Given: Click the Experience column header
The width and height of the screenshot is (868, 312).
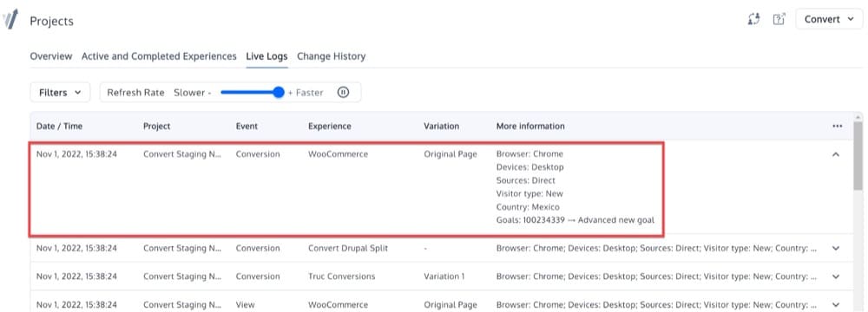Looking at the screenshot, I should point(329,127).
